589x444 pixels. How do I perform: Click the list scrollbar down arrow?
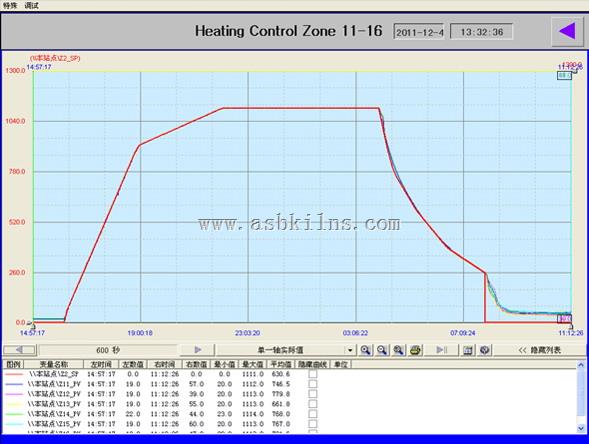click(581, 428)
